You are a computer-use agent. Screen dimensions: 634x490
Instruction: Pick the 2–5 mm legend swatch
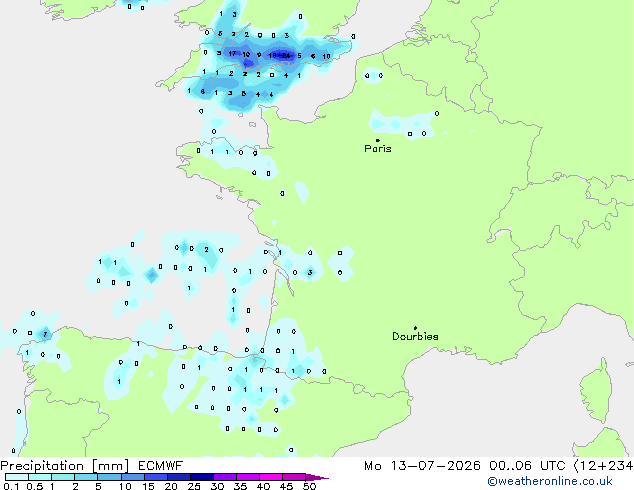(x=86, y=477)
